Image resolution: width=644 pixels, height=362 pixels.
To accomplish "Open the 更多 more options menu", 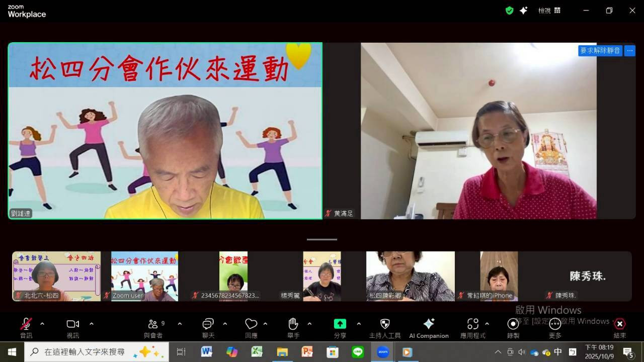I will click(x=555, y=324).
